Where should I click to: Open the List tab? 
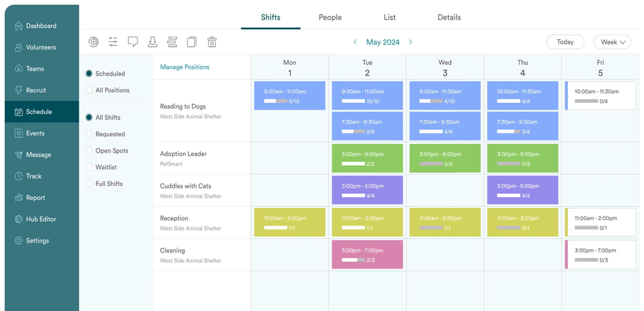point(390,17)
